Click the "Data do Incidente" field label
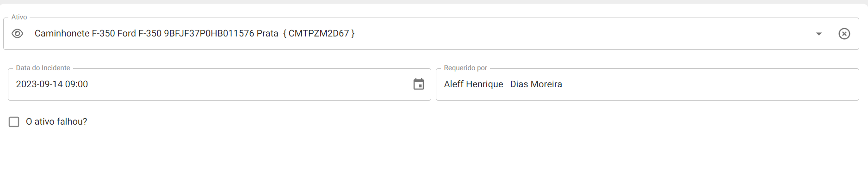 click(x=43, y=68)
